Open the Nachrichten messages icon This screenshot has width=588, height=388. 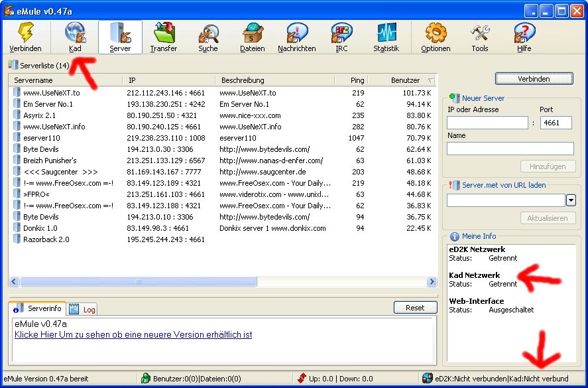[x=296, y=33]
